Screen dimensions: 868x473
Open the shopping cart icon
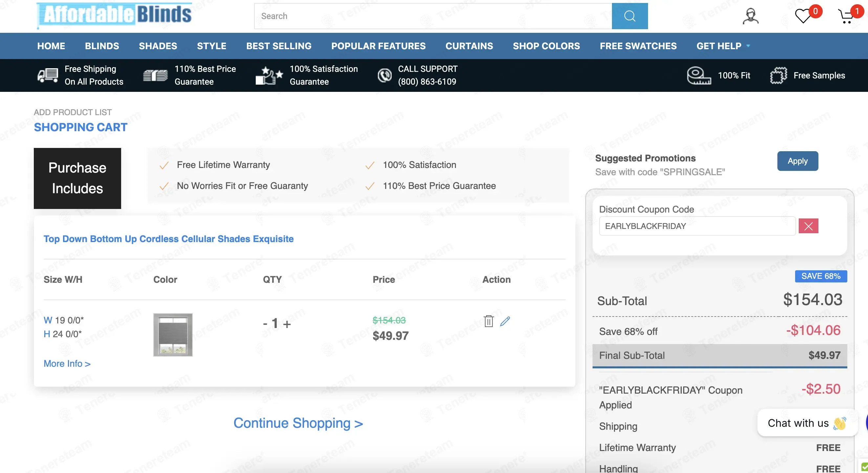tap(845, 16)
